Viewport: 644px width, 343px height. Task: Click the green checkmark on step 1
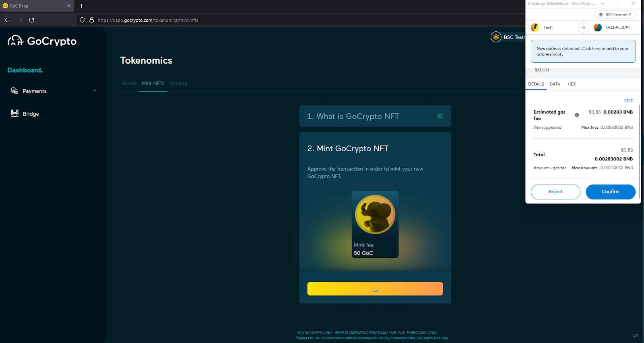click(x=440, y=116)
